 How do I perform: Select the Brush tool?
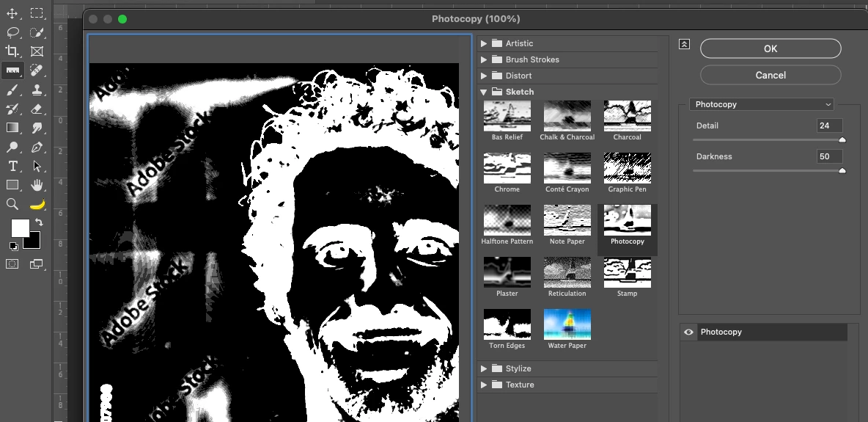pyautogui.click(x=12, y=90)
